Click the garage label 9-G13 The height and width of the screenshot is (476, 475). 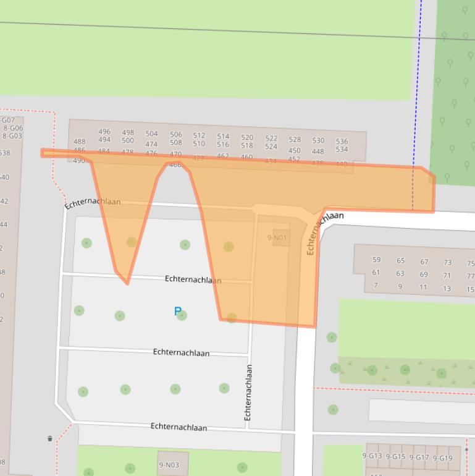372,456
